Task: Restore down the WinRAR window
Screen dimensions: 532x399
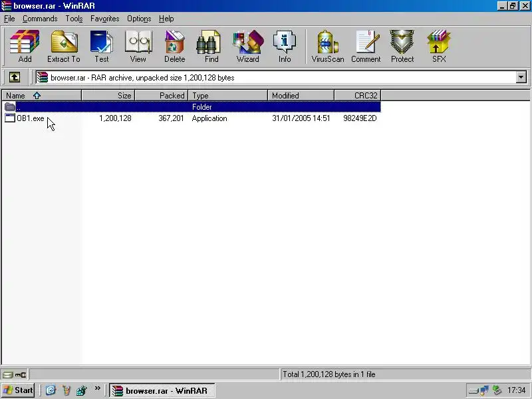Action: click(x=513, y=6)
